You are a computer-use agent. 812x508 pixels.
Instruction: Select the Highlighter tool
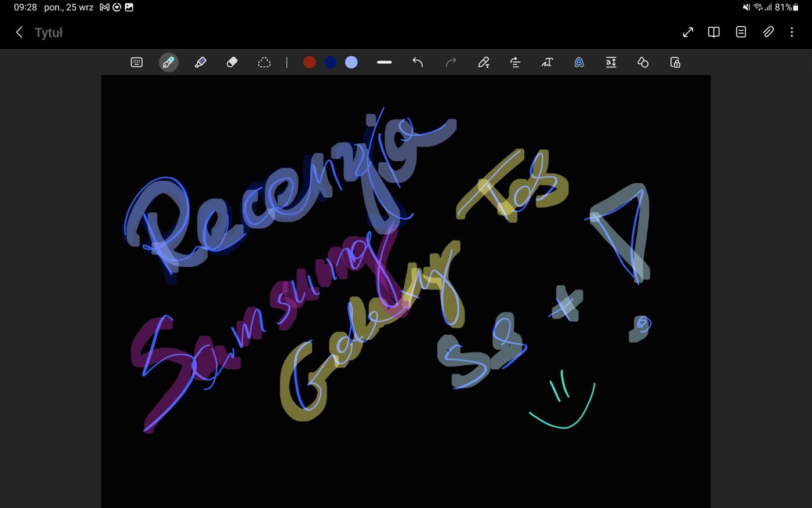(200, 62)
